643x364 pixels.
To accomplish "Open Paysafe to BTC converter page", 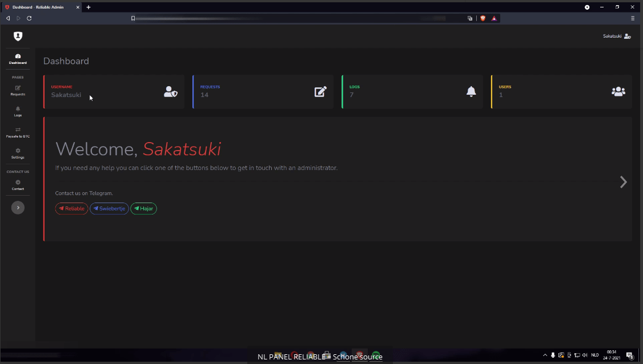I will (18, 132).
